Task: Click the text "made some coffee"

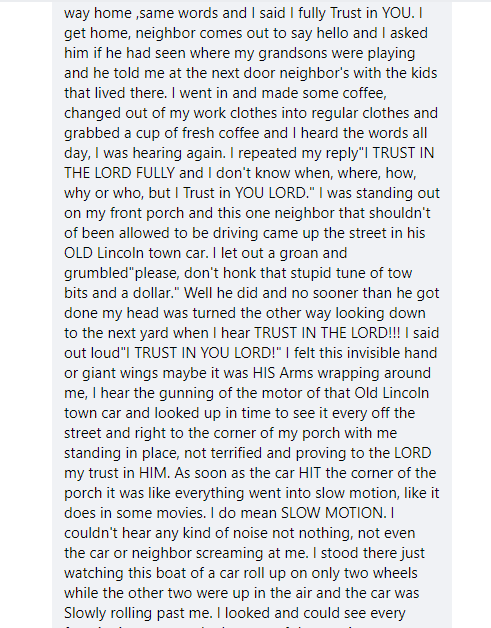Action: pos(324,93)
